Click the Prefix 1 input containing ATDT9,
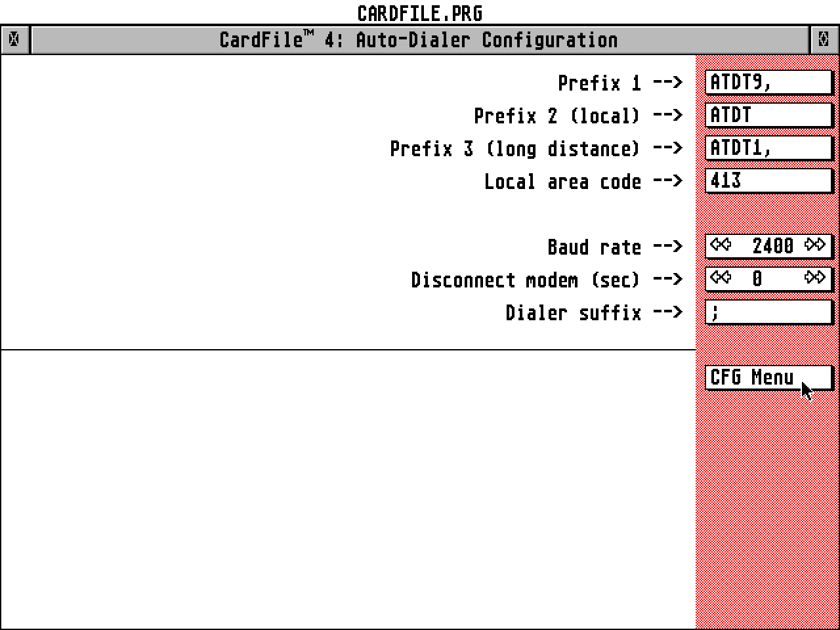The width and height of the screenshot is (840, 630). tap(768, 82)
